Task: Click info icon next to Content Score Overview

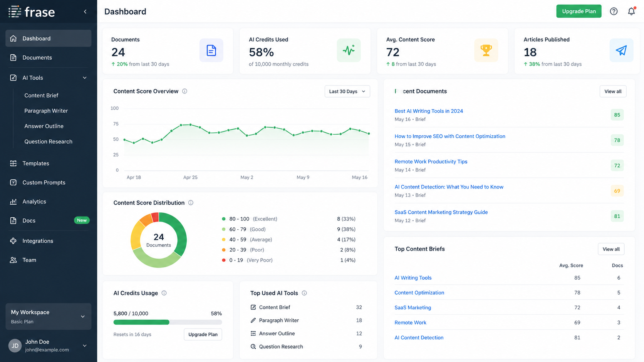Action: (184, 91)
